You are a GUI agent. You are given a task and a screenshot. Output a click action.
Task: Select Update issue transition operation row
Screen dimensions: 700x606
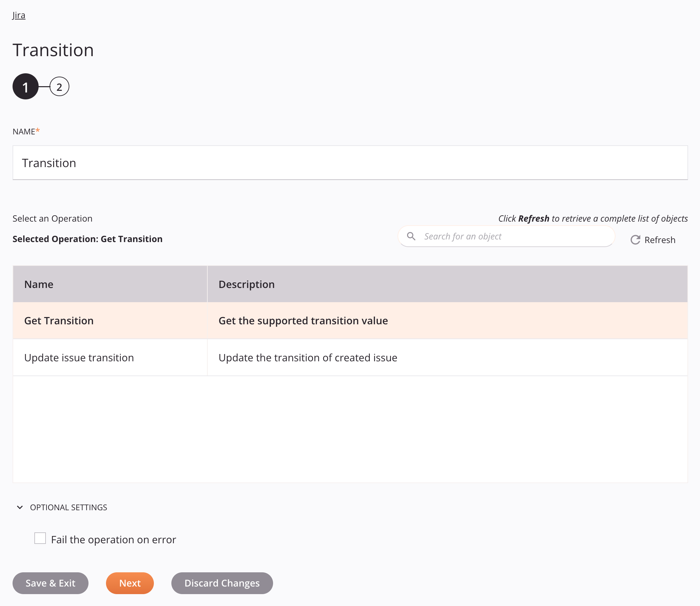(350, 357)
